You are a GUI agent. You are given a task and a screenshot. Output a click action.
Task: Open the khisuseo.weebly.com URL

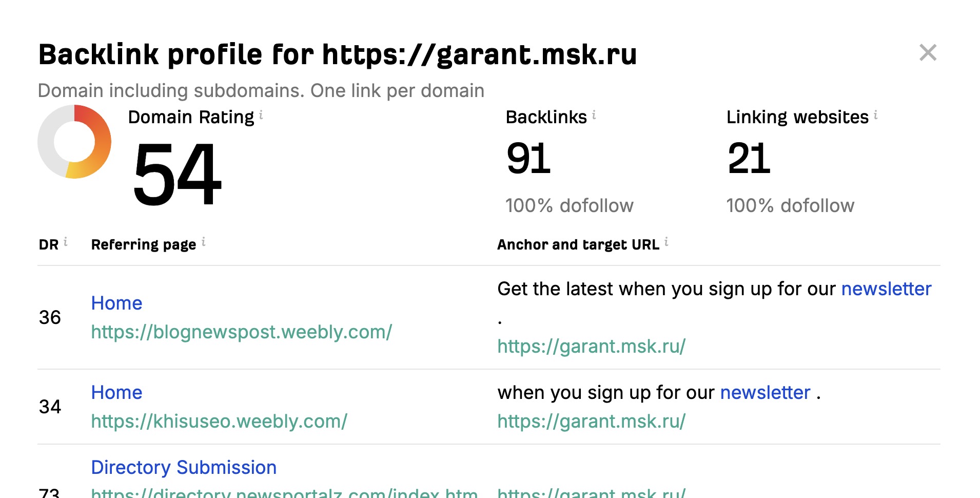point(219,421)
